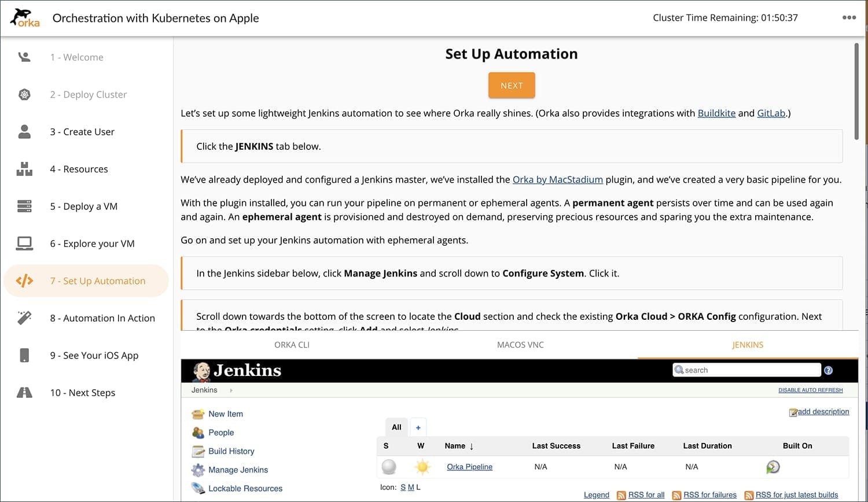Click DISABLE AUTO REFRESH link
Screen dimensions: 868x502
coord(810,390)
